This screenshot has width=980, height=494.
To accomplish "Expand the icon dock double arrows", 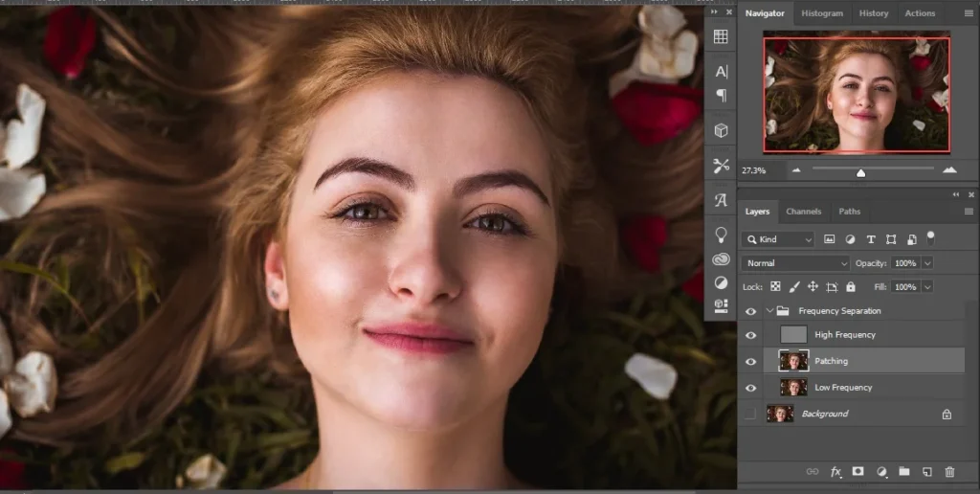I will pyautogui.click(x=714, y=11).
